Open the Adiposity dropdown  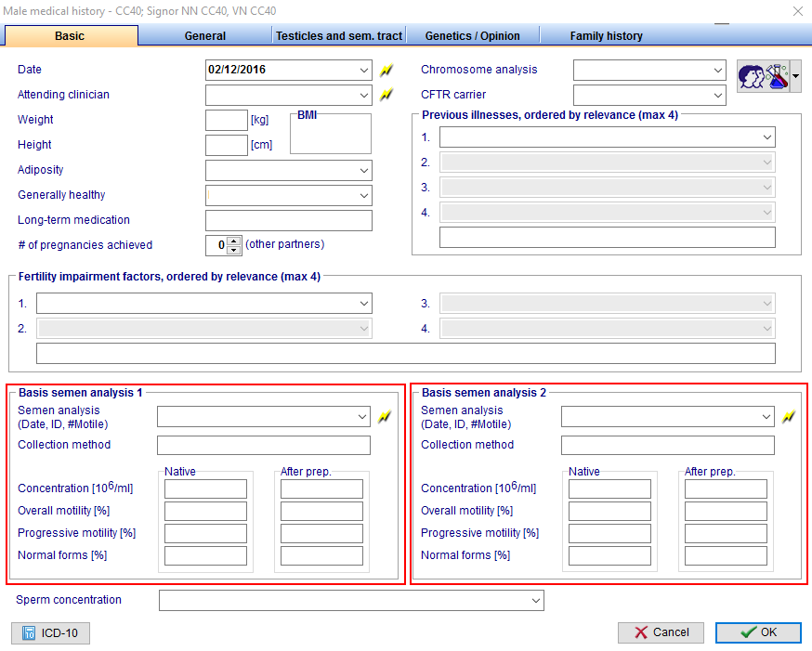tap(364, 171)
